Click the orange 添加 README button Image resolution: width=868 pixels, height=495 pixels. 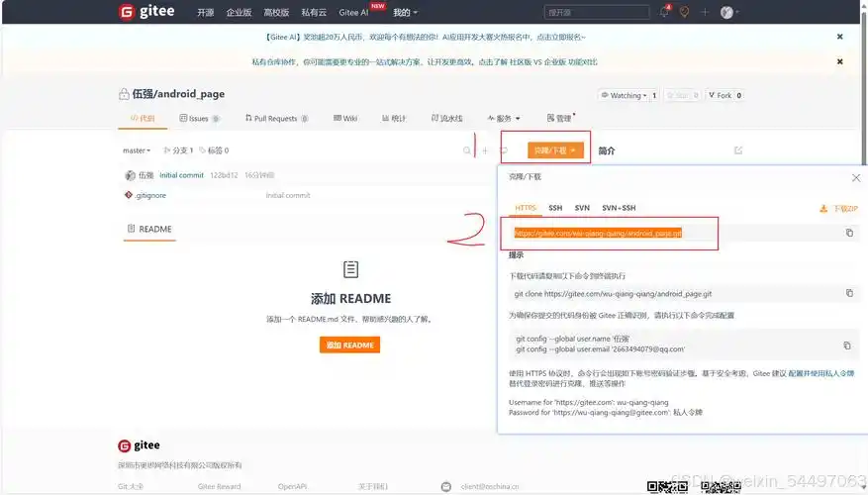(349, 345)
